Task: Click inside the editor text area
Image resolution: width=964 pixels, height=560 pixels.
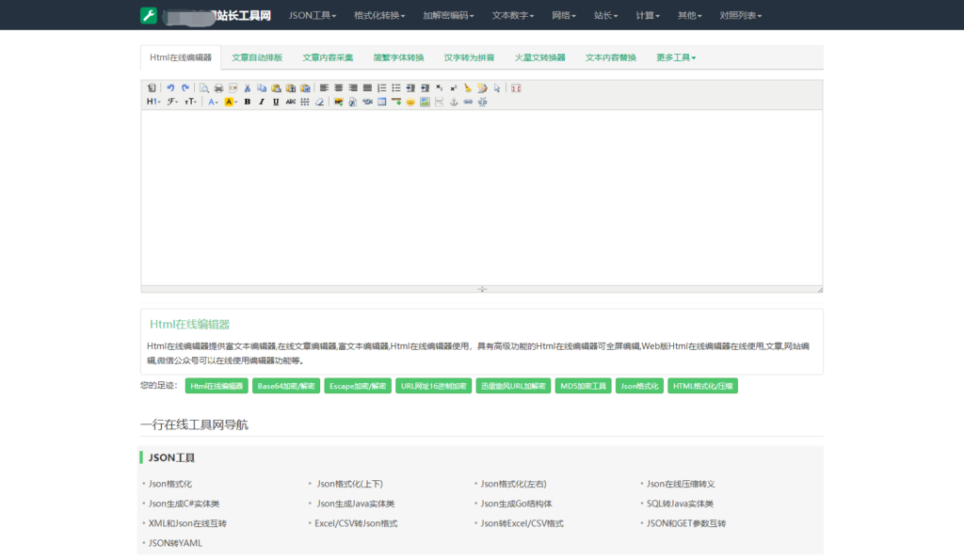Action: pos(481,196)
